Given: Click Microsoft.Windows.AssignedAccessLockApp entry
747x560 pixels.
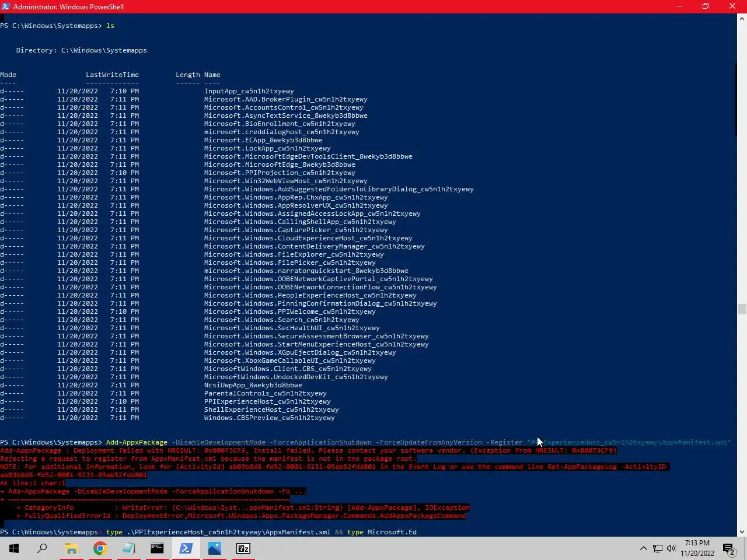Looking at the screenshot, I should 312,213.
